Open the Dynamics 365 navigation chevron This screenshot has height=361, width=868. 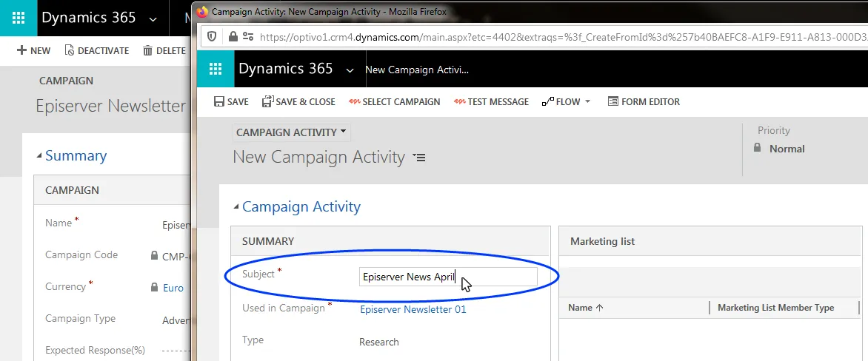click(x=350, y=70)
